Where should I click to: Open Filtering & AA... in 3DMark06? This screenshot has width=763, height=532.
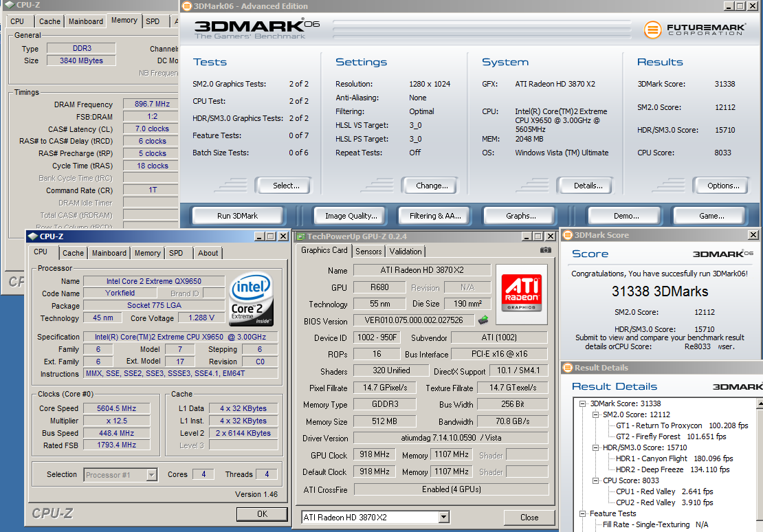coord(435,216)
